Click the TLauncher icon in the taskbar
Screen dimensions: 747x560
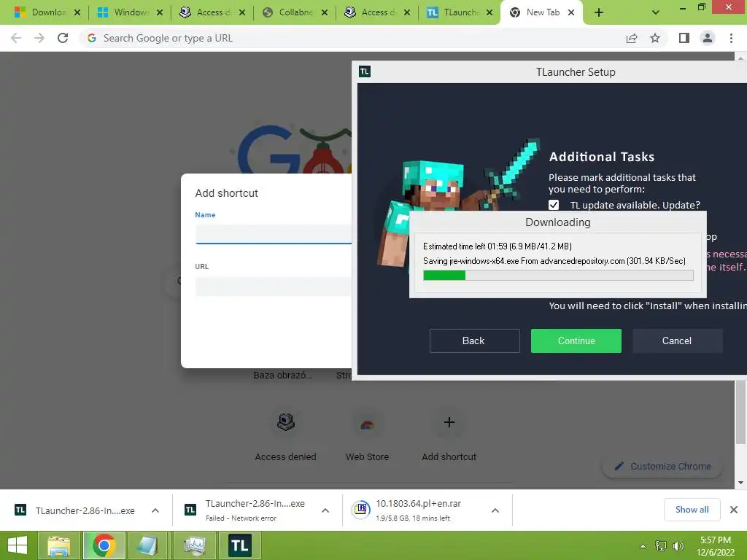point(239,545)
